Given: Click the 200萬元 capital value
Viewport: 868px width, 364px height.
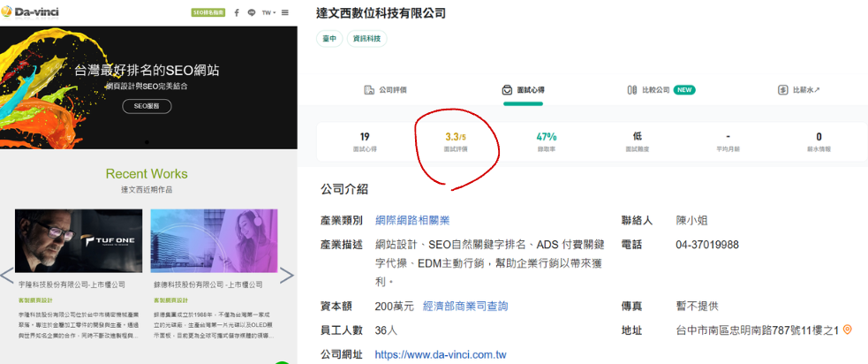Looking at the screenshot, I should (394, 307).
